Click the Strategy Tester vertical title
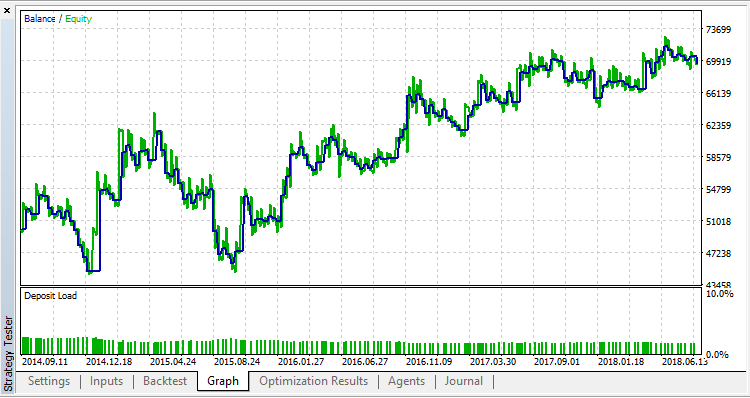Image resolution: width=750 pixels, height=398 pixels. 8,354
